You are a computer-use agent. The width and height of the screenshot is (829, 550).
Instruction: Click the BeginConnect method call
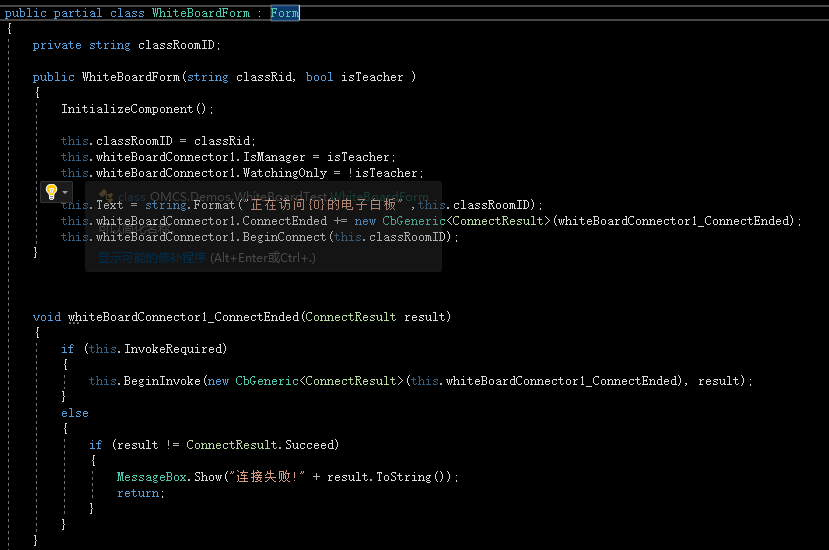pos(284,237)
